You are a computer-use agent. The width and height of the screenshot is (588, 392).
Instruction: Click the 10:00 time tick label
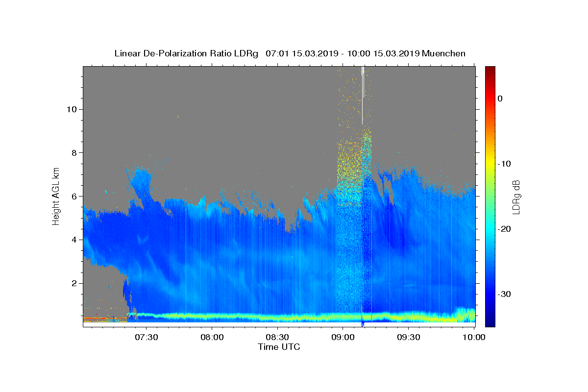[x=474, y=337]
